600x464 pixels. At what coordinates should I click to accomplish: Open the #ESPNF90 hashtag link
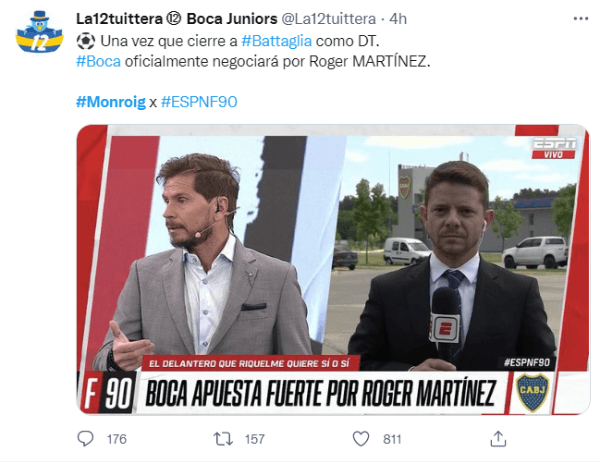pyautogui.click(x=199, y=102)
